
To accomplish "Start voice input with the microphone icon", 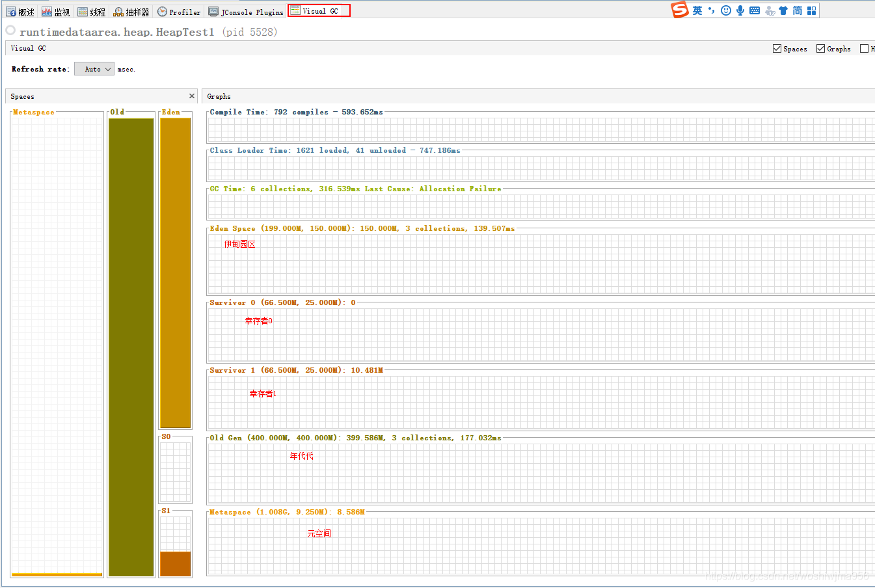I will coord(740,10).
